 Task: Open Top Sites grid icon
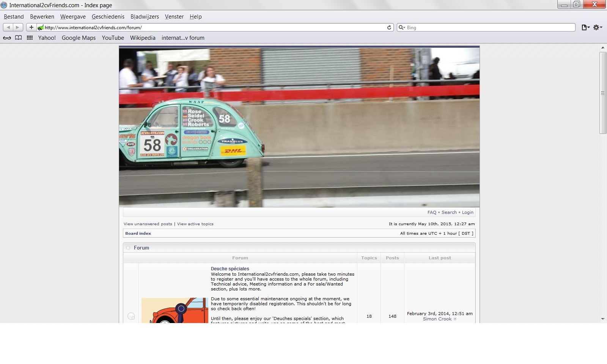[x=30, y=38]
